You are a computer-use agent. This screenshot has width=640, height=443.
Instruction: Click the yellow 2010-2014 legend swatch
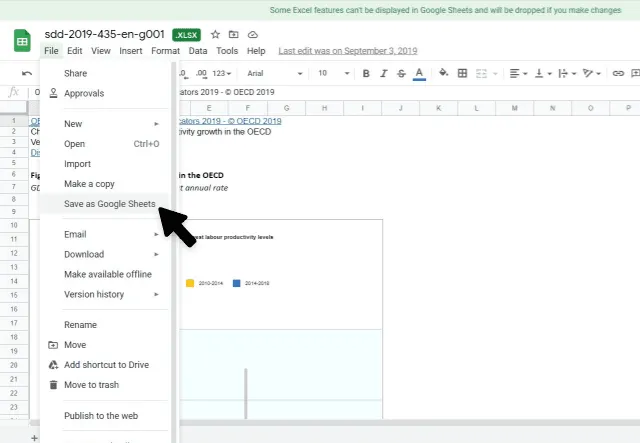click(x=190, y=283)
